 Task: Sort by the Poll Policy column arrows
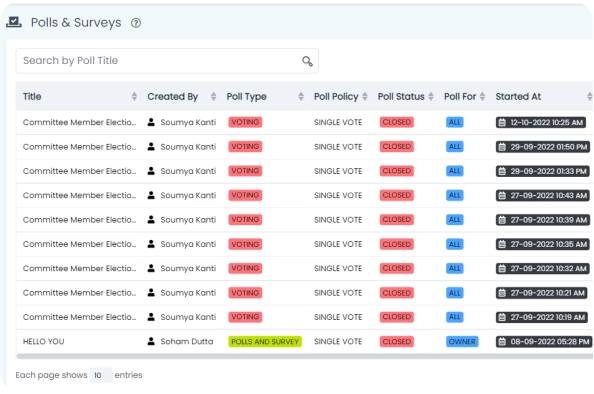(364, 96)
